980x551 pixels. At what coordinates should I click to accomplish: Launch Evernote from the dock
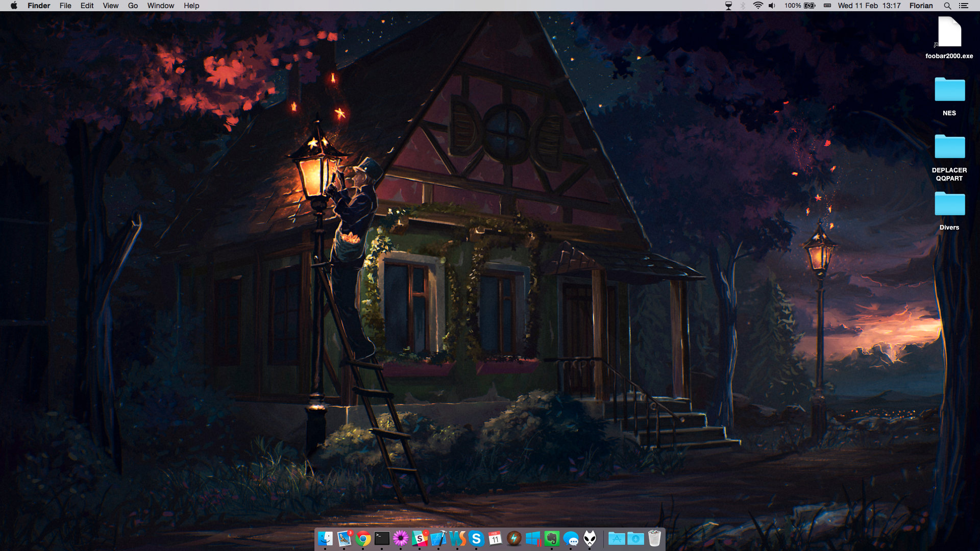[552, 538]
